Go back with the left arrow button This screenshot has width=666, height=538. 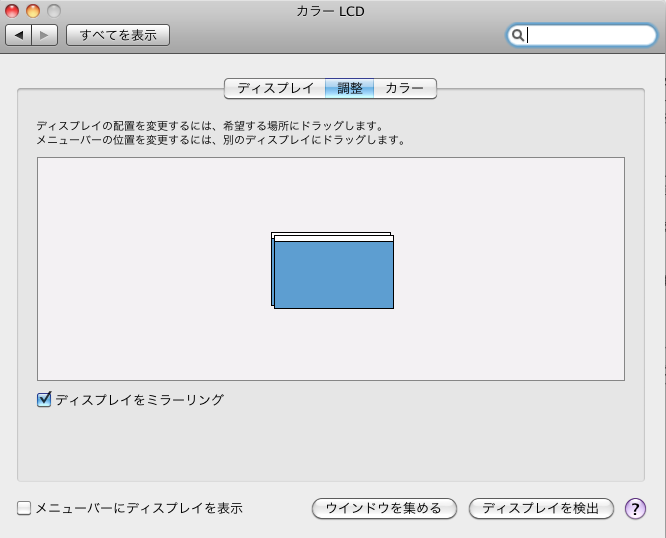point(18,35)
